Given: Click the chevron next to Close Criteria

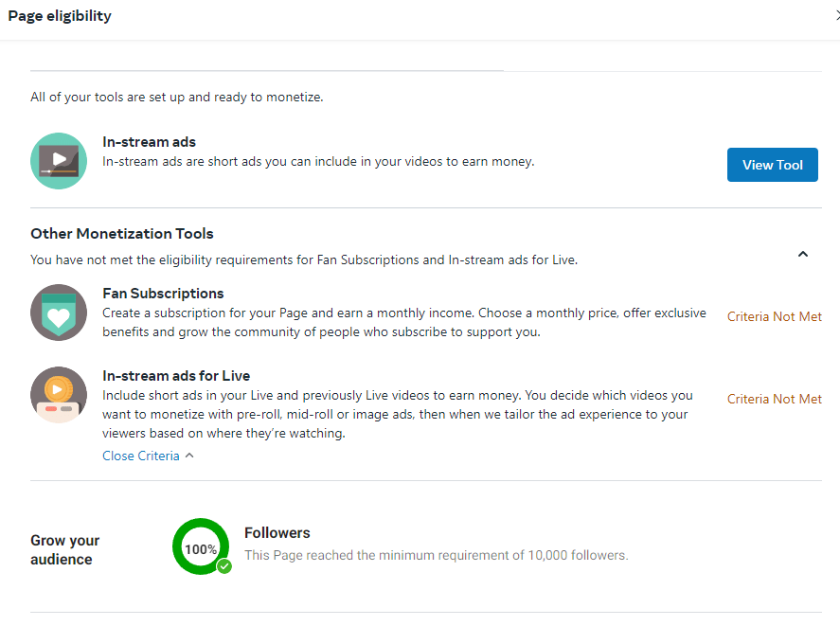Looking at the screenshot, I should (x=189, y=456).
